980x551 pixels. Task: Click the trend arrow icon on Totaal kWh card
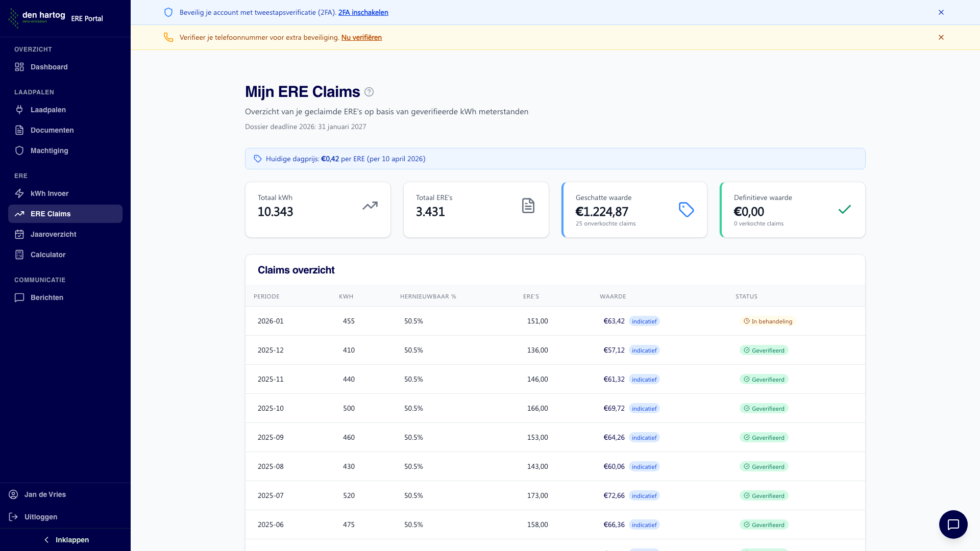[x=370, y=206]
